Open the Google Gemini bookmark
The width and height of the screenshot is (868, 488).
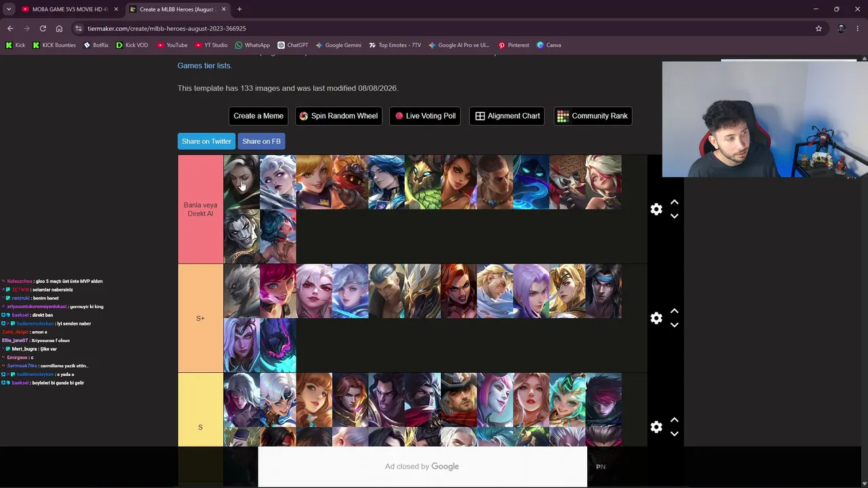point(338,45)
